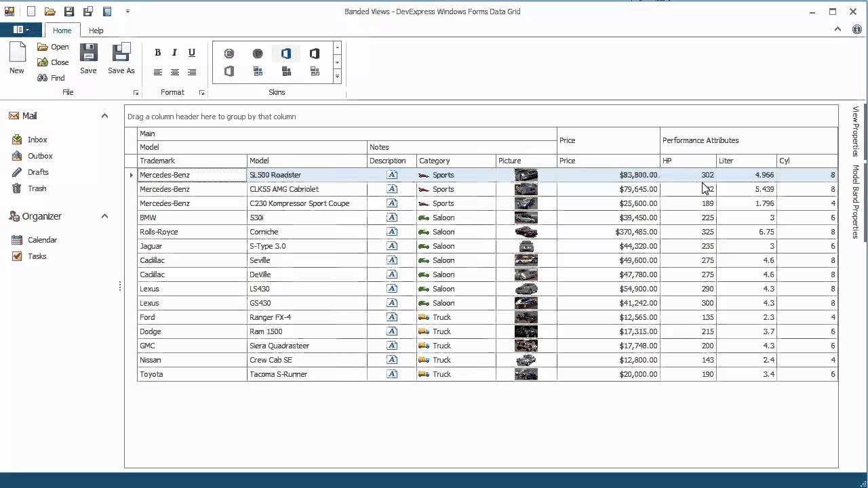
Task: Toggle italic formatting
Action: tap(175, 53)
